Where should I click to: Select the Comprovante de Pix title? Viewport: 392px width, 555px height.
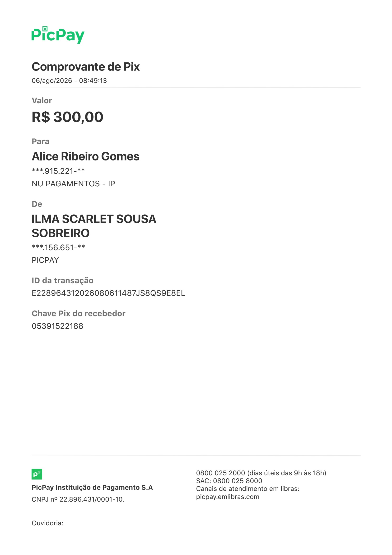[x=86, y=67]
